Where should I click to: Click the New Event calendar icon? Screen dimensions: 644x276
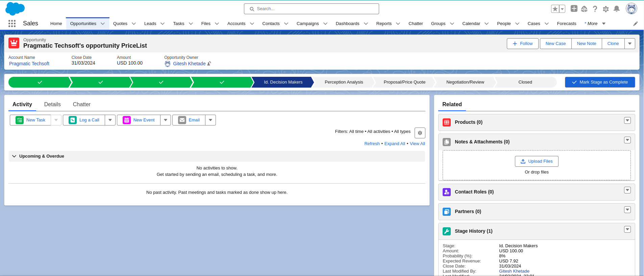(x=127, y=120)
